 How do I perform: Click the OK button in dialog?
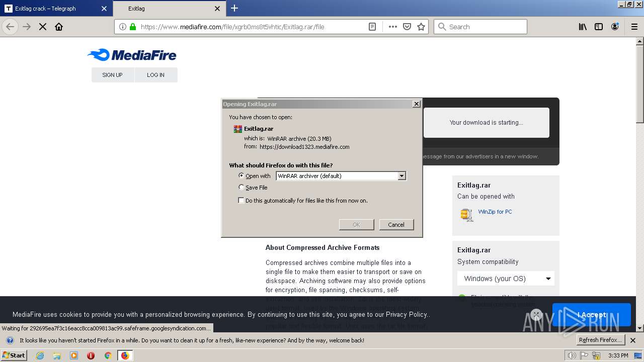(356, 225)
